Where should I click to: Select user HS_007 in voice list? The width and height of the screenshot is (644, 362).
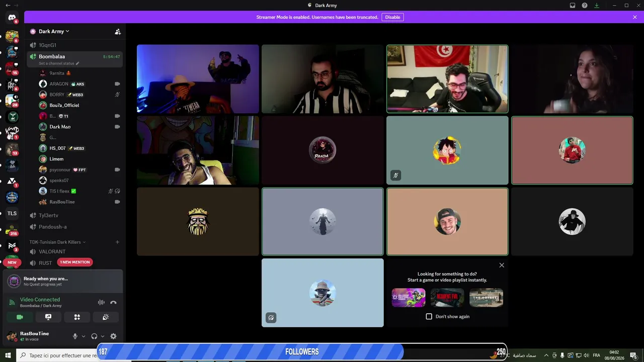(x=79, y=148)
